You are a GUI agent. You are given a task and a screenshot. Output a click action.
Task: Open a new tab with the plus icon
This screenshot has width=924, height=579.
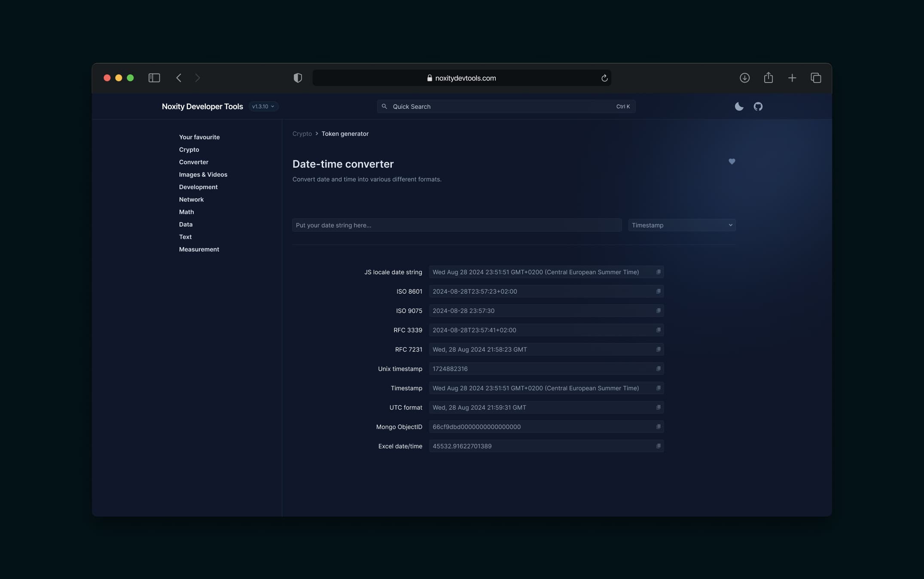(x=792, y=78)
